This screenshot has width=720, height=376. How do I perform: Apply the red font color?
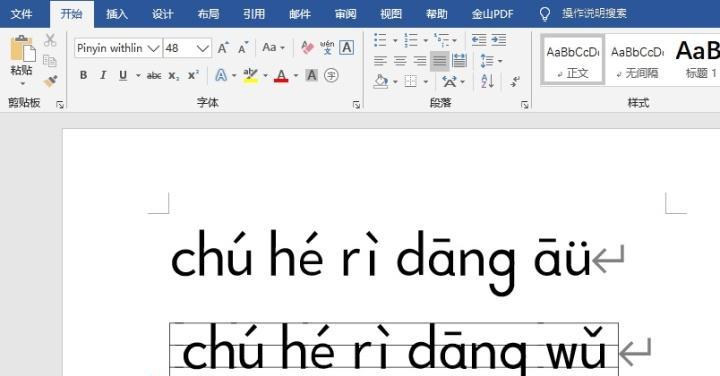(281, 75)
